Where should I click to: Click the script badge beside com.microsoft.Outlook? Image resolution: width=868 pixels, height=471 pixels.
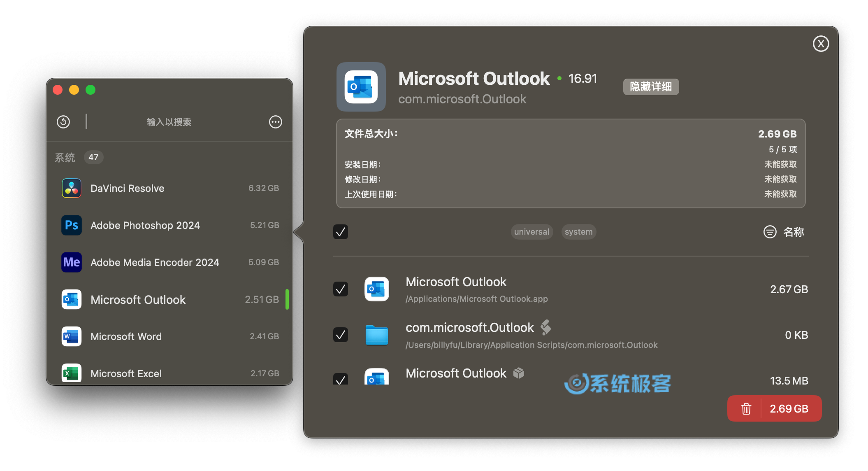[546, 327]
